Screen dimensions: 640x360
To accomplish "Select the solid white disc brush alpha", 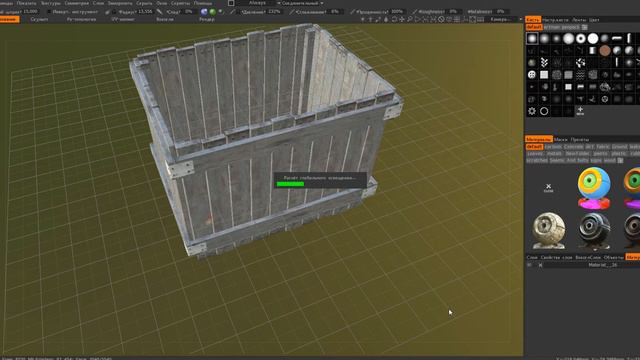I will pyautogui.click(x=593, y=39).
